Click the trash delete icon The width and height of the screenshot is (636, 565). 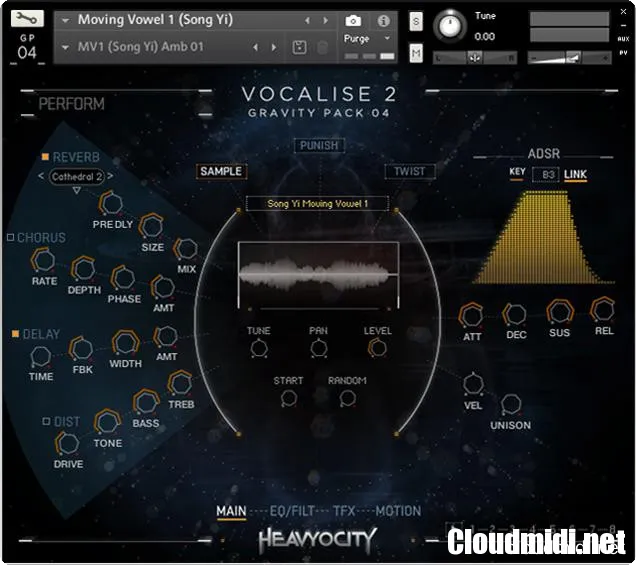coord(321,47)
